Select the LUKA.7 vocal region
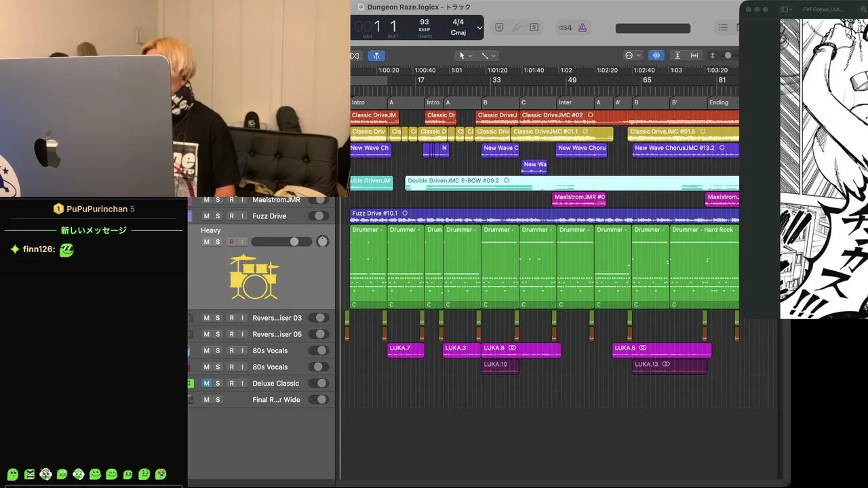The height and width of the screenshot is (488, 868). coord(406,350)
